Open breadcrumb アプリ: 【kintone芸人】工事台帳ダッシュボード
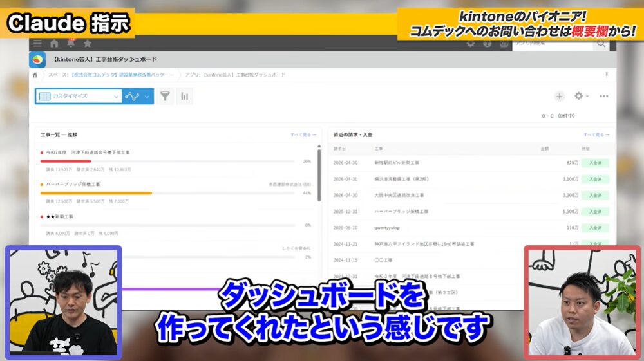Image resolution: width=644 pixels, height=361 pixels. coord(235,75)
